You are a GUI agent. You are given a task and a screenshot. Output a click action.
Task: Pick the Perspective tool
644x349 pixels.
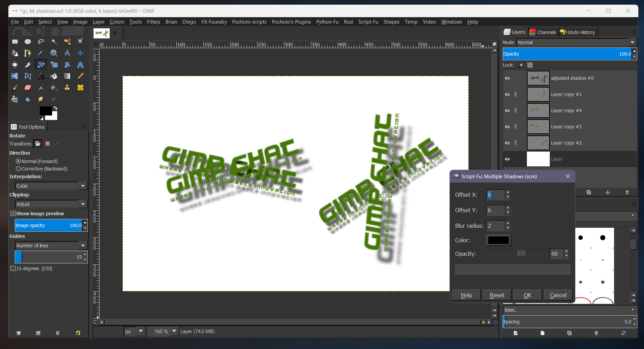coord(80,65)
